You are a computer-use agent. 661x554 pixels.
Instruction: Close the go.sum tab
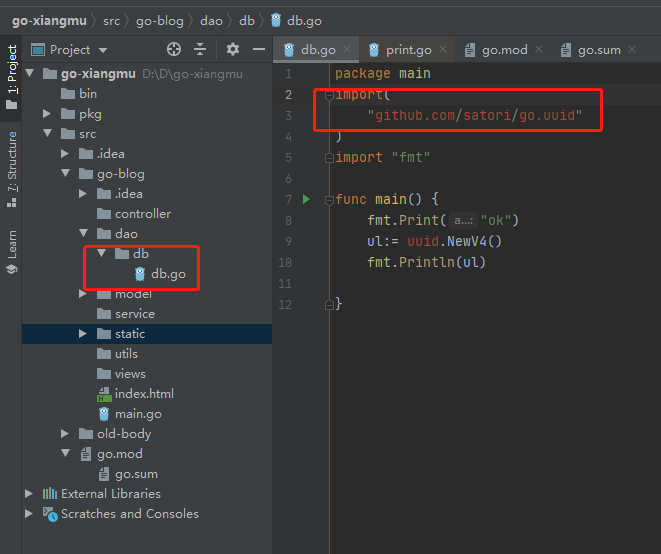[x=632, y=49]
